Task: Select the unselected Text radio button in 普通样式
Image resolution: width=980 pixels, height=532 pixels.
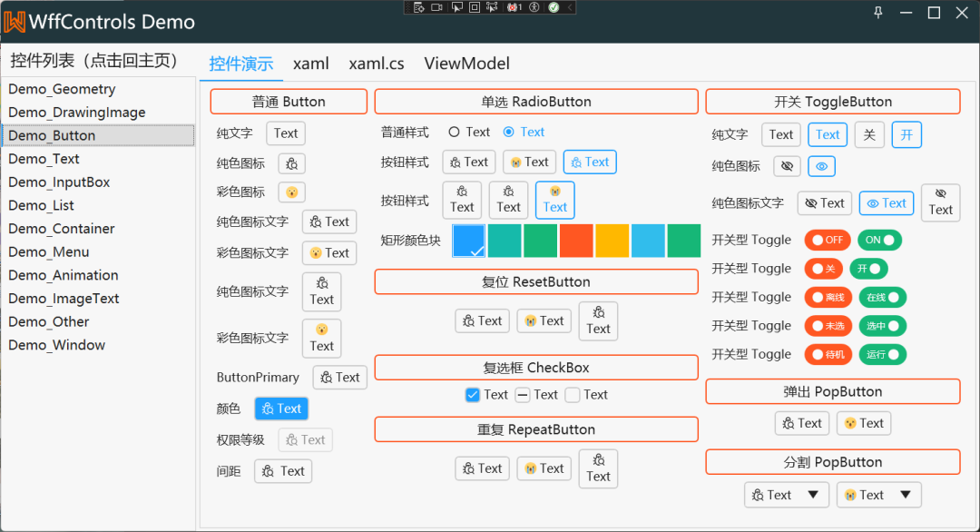Action: tap(455, 133)
